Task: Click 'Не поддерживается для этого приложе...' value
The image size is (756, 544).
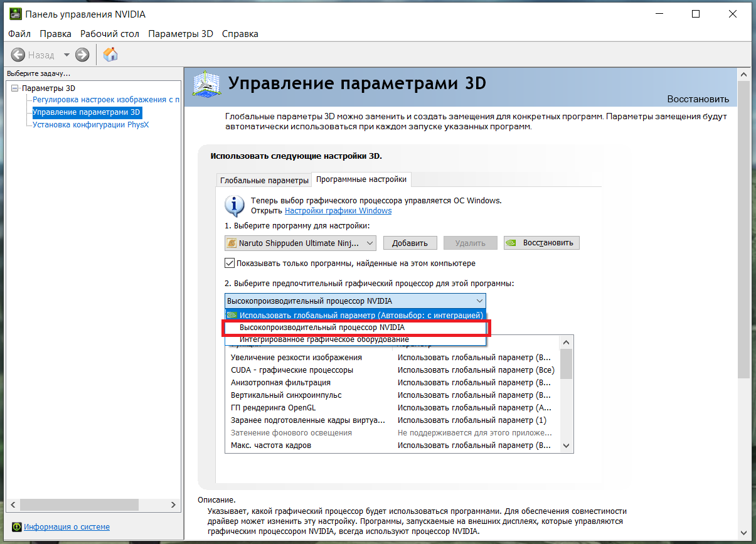Action: click(475, 432)
